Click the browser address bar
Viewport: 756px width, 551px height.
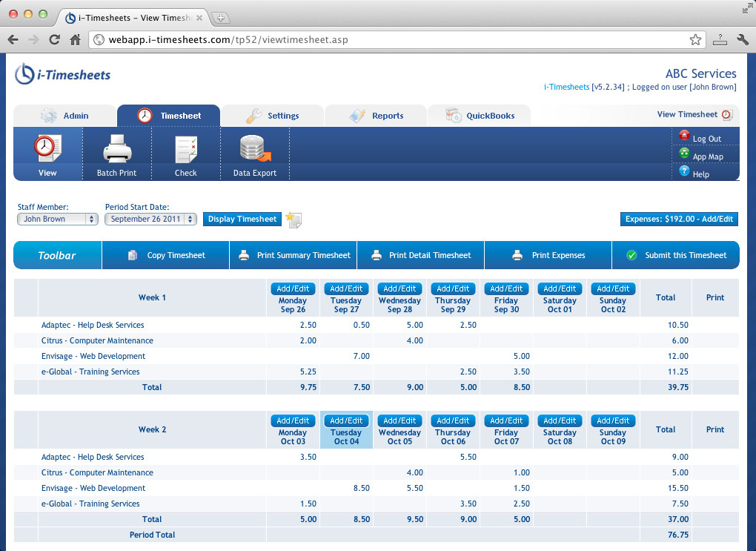(x=397, y=39)
